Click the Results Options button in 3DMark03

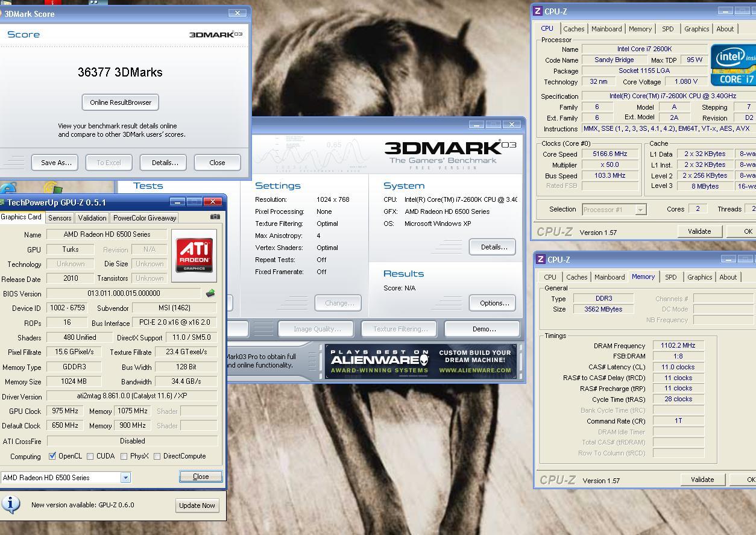[x=494, y=303]
